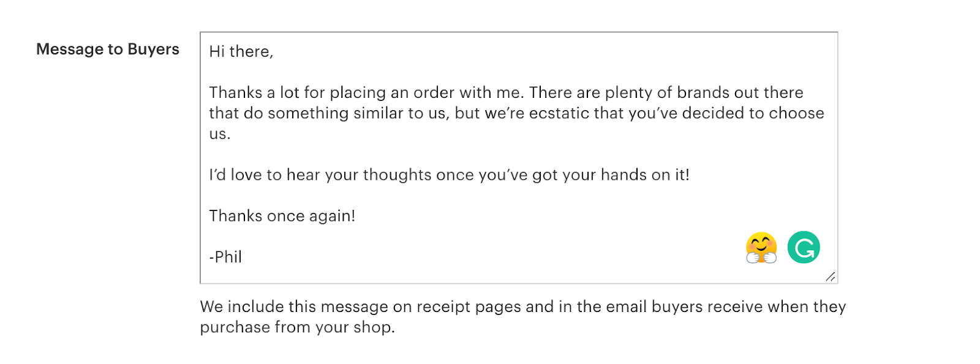
Task: Click the word 'brands' in the message
Action: point(703,92)
